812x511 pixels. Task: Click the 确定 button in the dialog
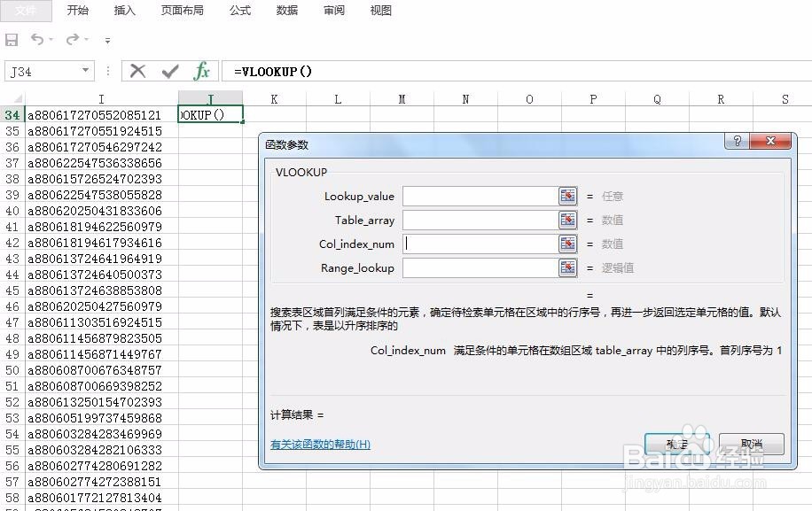point(676,444)
